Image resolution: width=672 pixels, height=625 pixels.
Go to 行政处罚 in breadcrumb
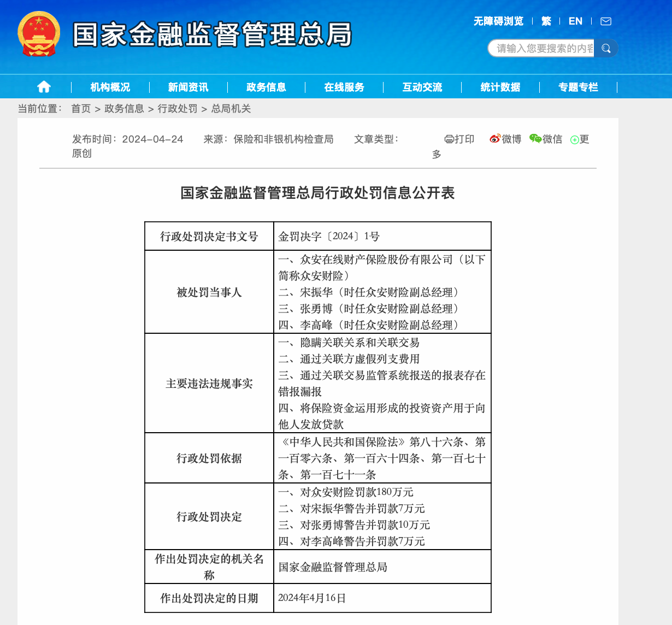click(x=178, y=109)
